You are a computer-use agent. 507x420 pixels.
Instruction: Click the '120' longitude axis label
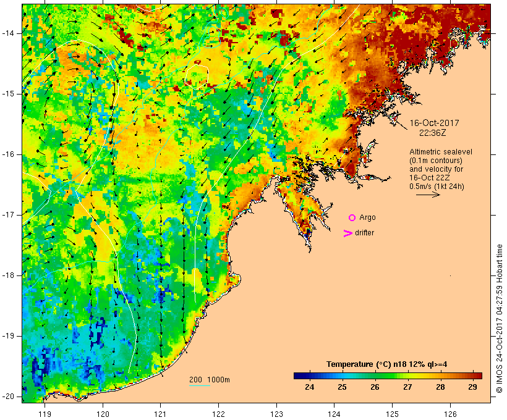pos(103,414)
